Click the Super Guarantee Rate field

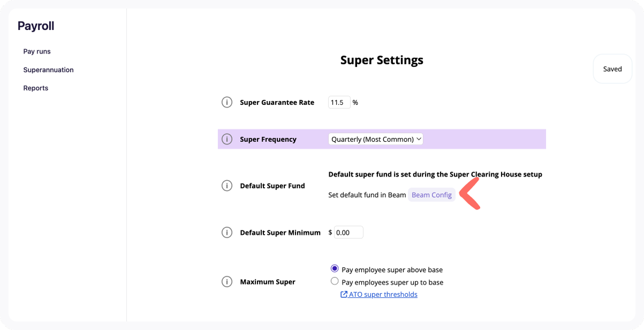339,102
